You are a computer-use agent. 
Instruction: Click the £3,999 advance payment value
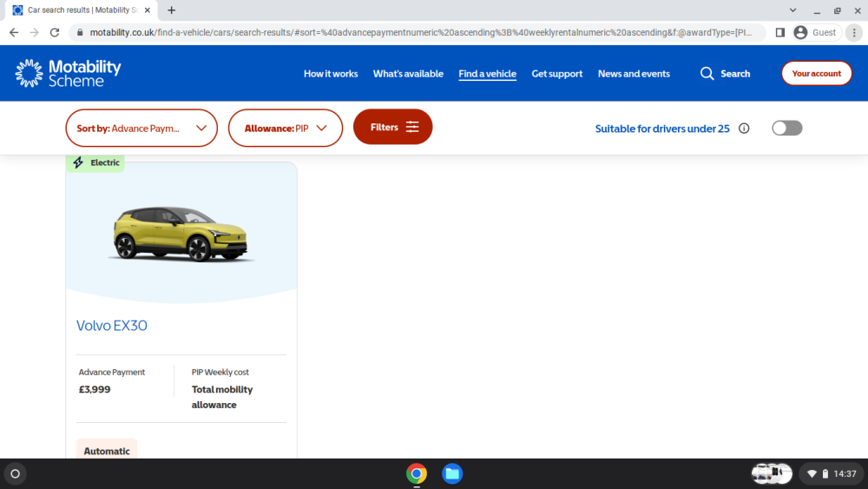click(95, 389)
